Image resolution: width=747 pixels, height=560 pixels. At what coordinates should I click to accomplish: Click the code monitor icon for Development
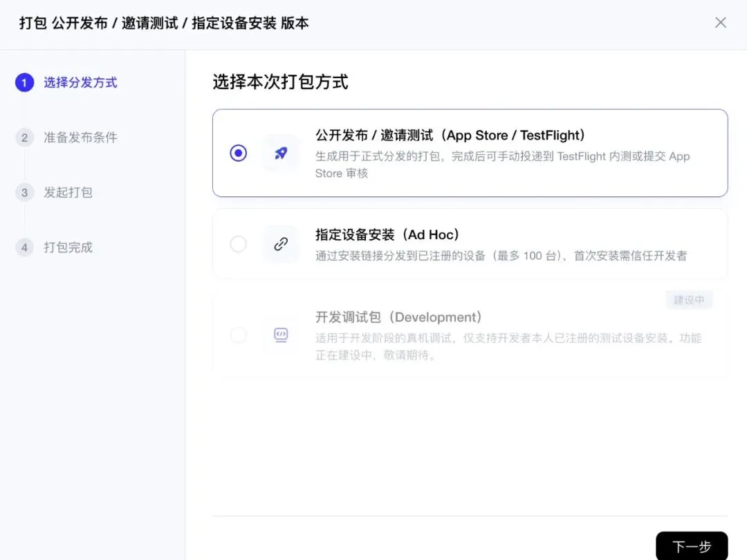281,335
